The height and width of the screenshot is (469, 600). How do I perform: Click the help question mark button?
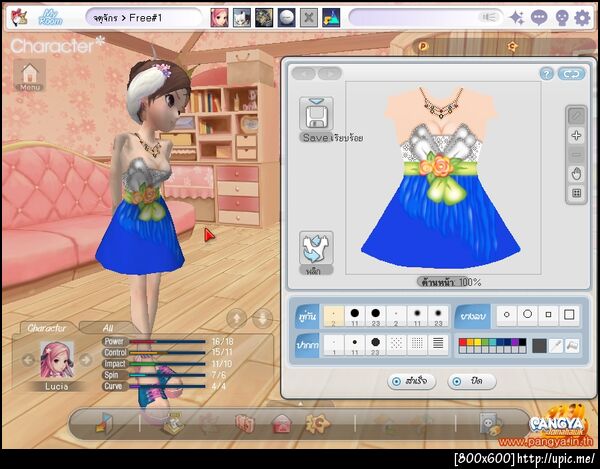547,74
